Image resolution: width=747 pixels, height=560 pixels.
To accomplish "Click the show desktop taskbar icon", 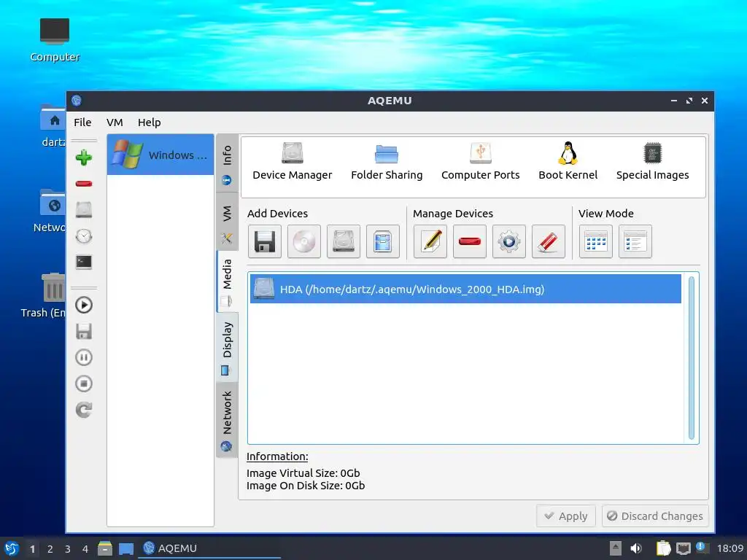I will coord(125,548).
